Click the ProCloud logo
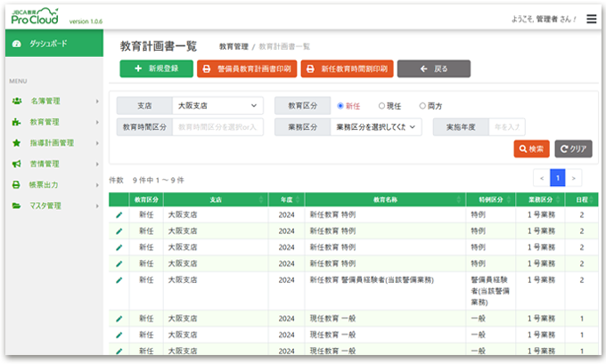 36,18
